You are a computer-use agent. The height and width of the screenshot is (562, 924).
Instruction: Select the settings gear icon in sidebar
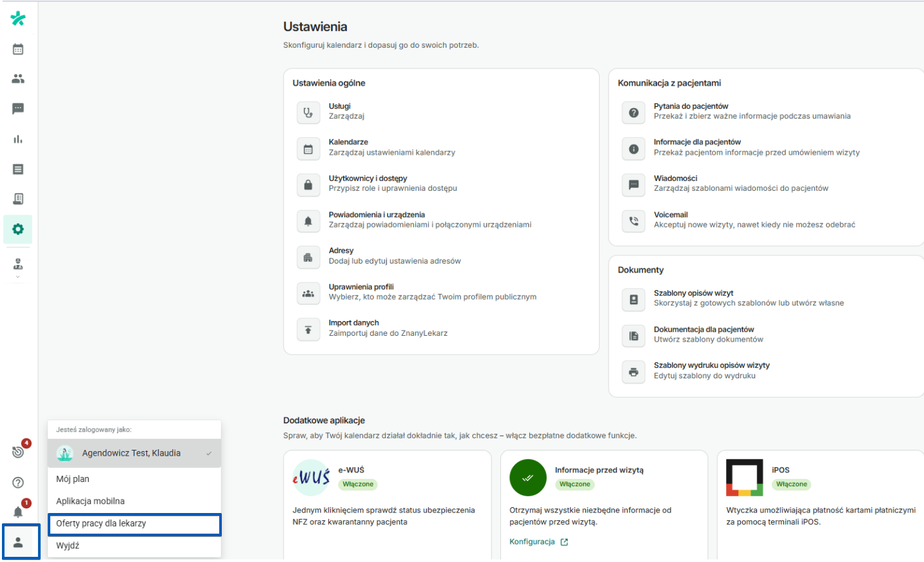coord(18,229)
